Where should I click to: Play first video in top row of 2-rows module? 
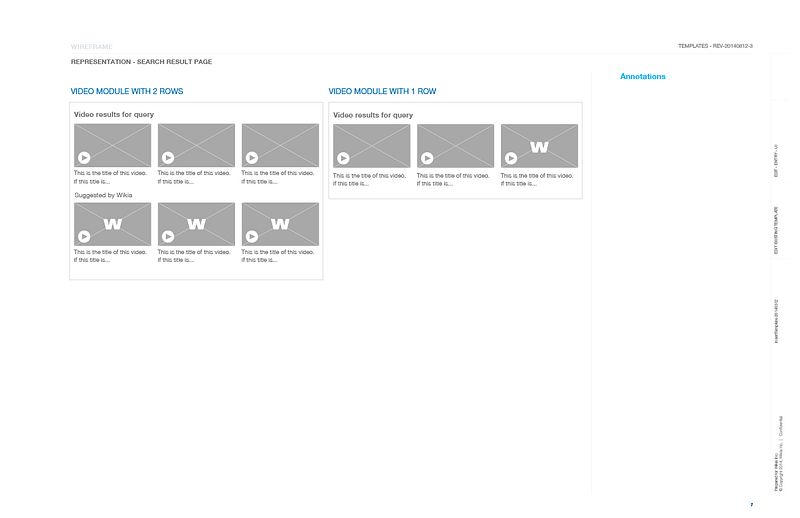click(x=84, y=158)
